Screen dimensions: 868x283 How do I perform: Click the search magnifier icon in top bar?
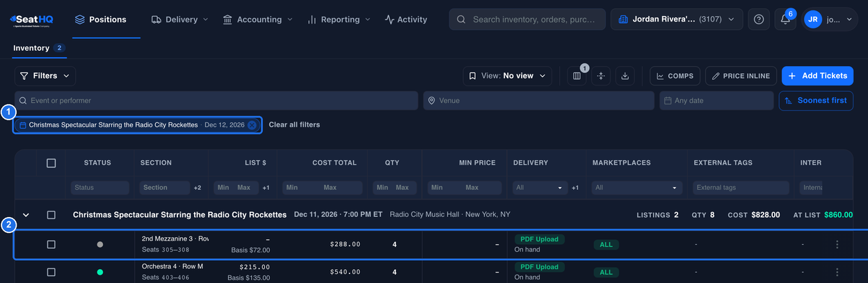pyautogui.click(x=461, y=19)
